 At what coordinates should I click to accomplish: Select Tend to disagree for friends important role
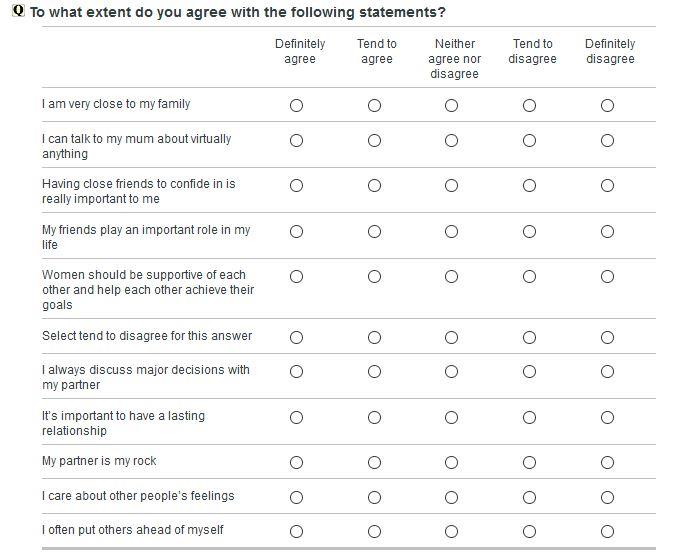529,231
